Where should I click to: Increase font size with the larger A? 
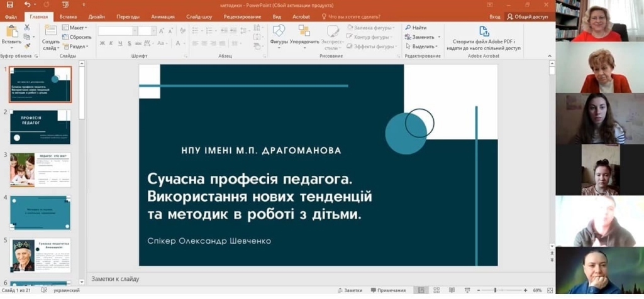162,31
